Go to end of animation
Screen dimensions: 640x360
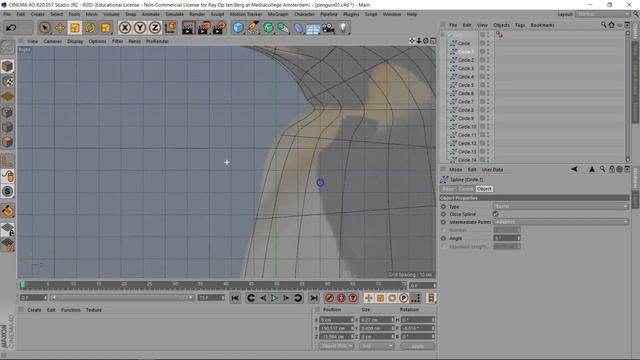coord(313,298)
